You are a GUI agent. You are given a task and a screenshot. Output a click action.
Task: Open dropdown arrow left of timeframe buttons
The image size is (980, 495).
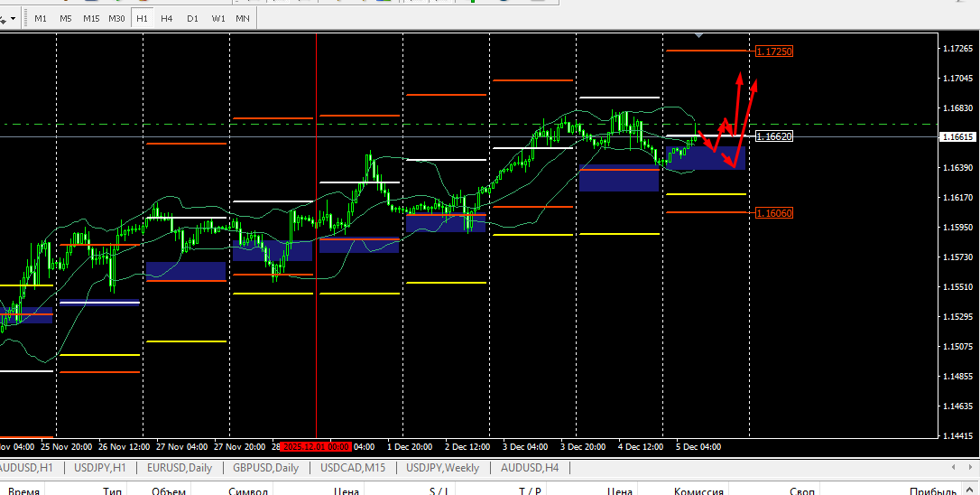click(13, 19)
